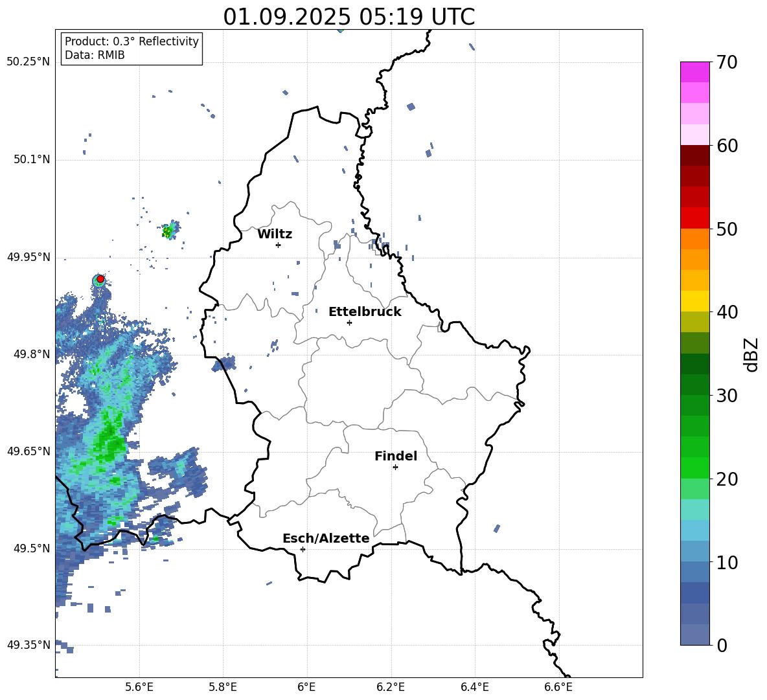Click the 49.95°N latitude tick label
The image size is (767, 700).
pyautogui.click(x=29, y=256)
